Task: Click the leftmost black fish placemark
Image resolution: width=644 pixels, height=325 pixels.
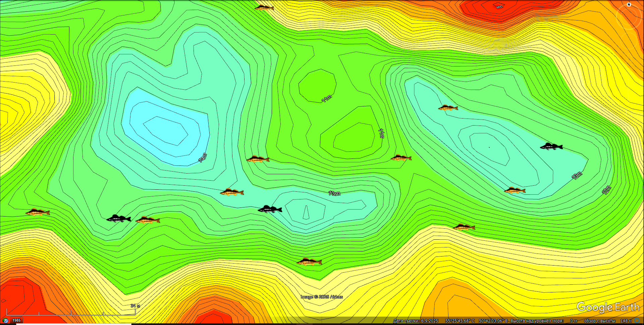Action: 118,219
